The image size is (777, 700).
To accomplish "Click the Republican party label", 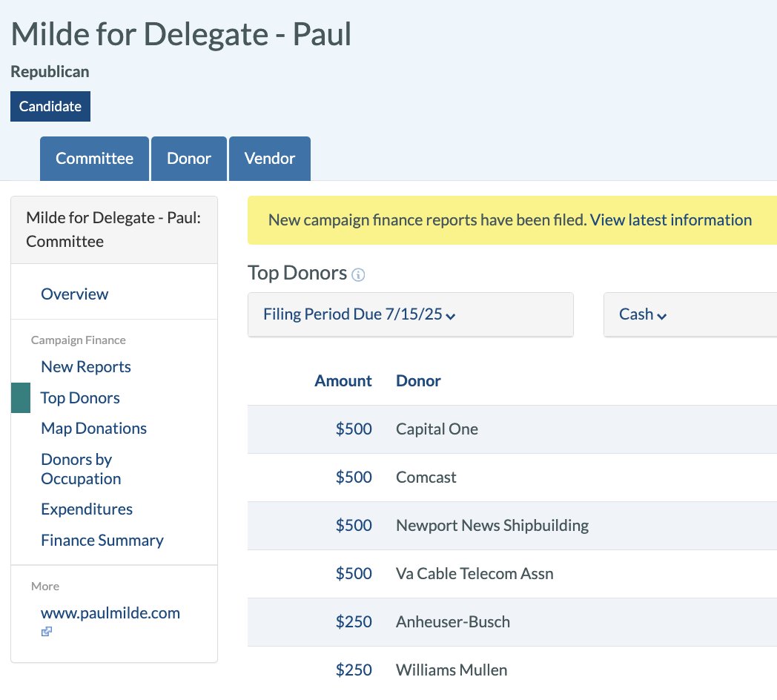I will [x=50, y=72].
